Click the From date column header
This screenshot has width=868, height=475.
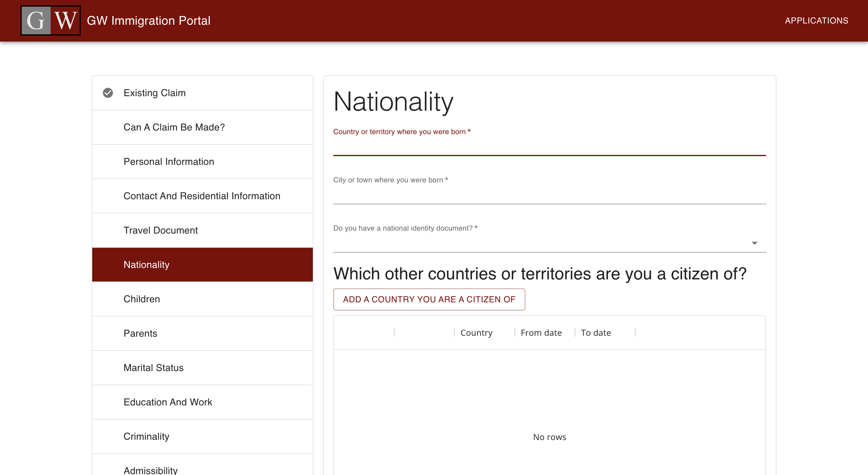tap(541, 332)
